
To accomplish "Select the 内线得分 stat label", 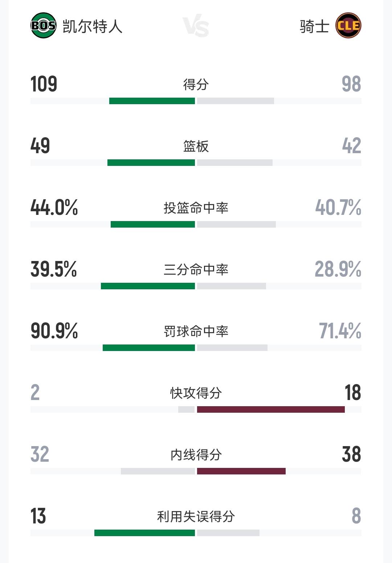I will [x=196, y=455].
